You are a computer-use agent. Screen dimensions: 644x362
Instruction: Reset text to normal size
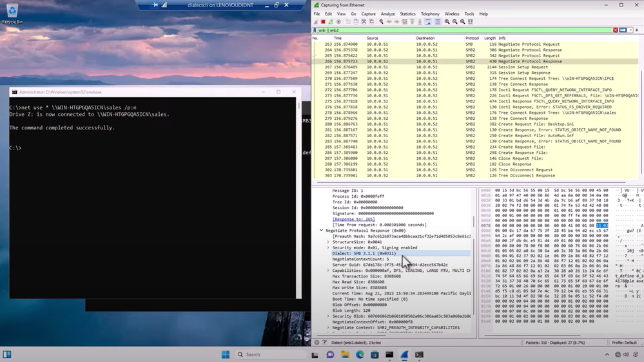pyautogui.click(x=462, y=22)
